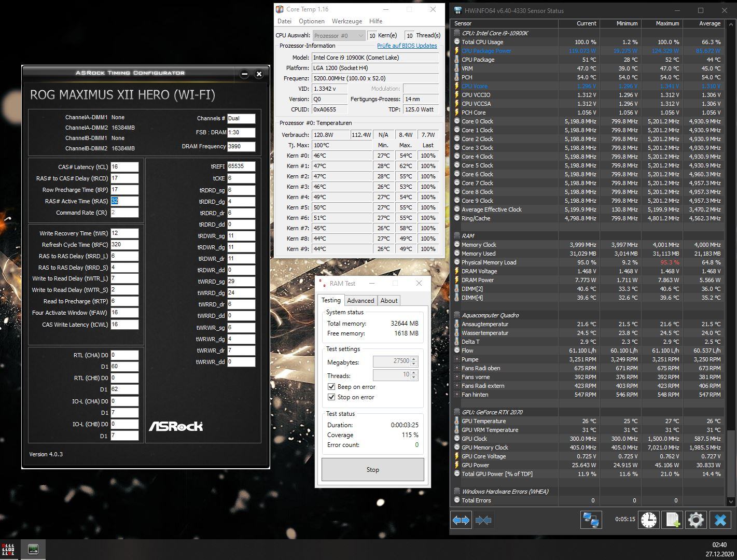Click GPU Temperature thermometer icon
Viewport: 737px width, 560px height.
[457, 421]
